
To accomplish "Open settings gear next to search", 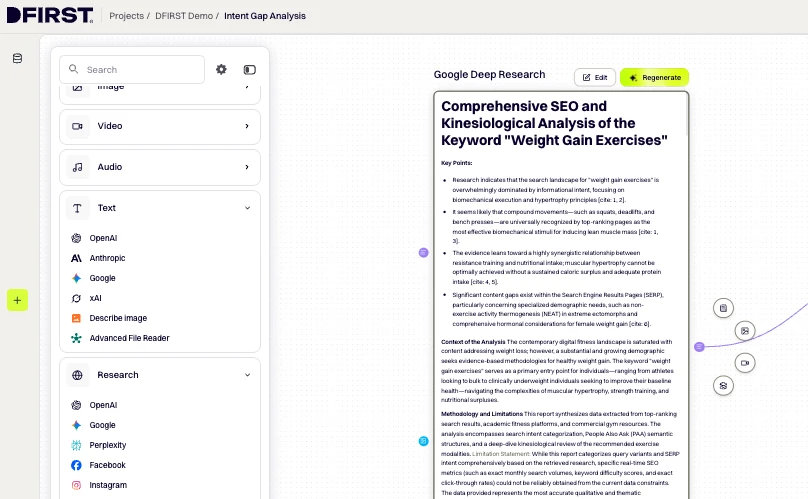I will pyautogui.click(x=221, y=69).
